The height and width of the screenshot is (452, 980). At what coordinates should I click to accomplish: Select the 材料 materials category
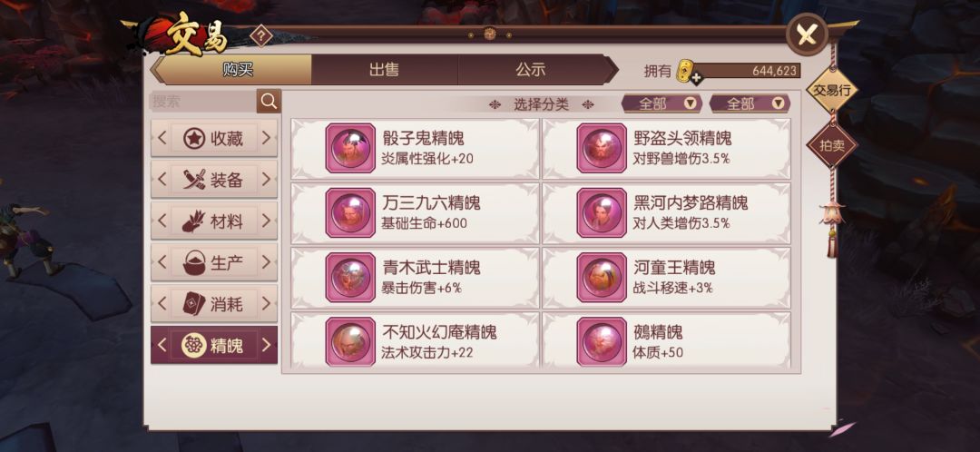click(214, 221)
